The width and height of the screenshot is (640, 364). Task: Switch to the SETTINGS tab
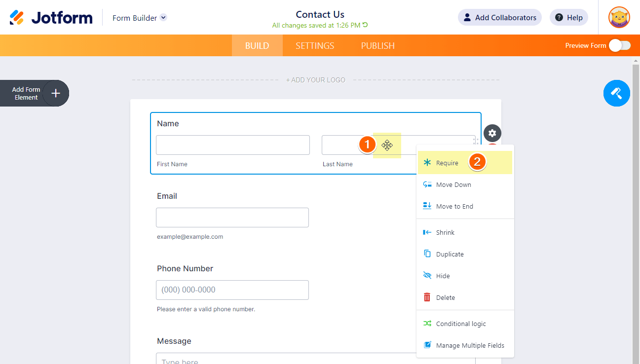(x=315, y=46)
